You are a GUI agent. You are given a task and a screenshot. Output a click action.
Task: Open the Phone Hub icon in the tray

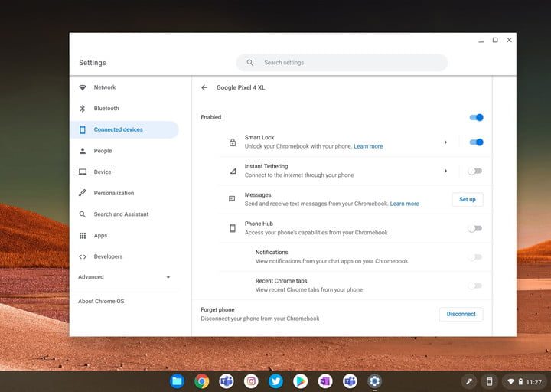point(489,381)
